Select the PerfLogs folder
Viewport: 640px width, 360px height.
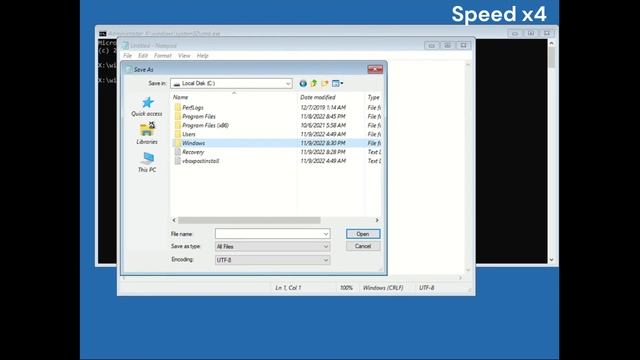coord(193,107)
